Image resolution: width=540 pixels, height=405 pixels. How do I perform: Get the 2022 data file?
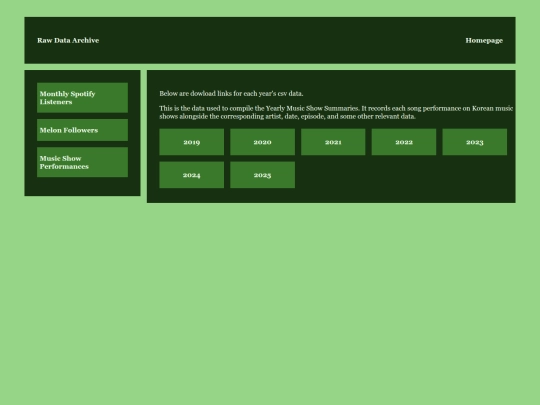pyautogui.click(x=404, y=142)
